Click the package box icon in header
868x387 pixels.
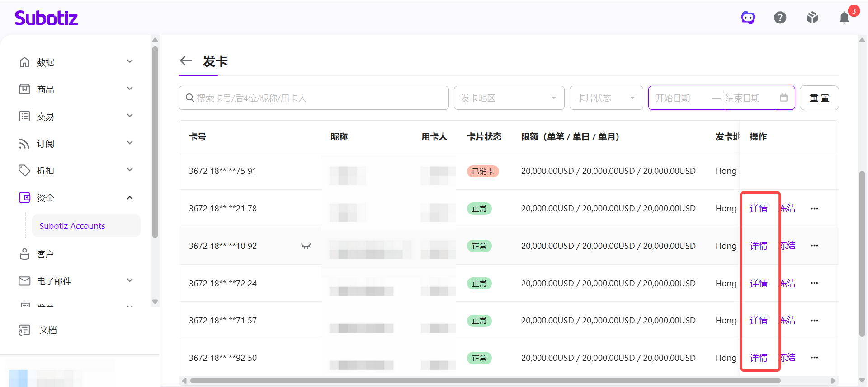(x=812, y=18)
